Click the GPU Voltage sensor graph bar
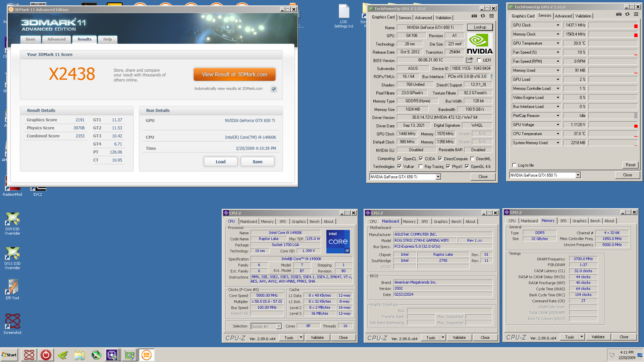 (x=613, y=125)
